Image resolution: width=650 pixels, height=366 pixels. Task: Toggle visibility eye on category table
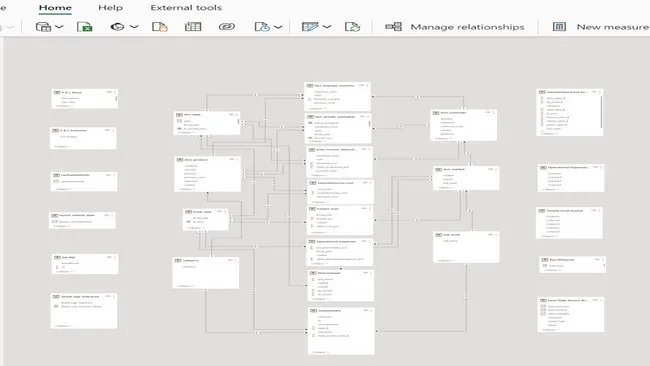pyautogui.click(x=230, y=260)
